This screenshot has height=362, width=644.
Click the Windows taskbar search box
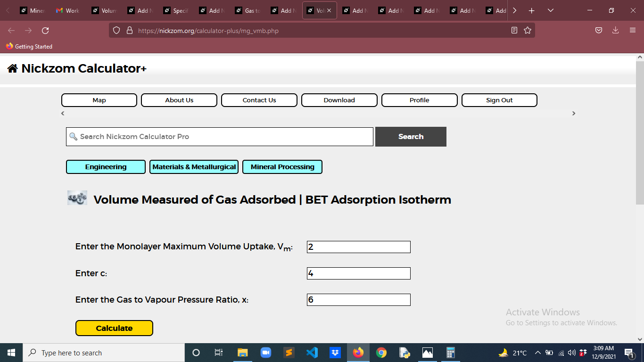click(104, 353)
